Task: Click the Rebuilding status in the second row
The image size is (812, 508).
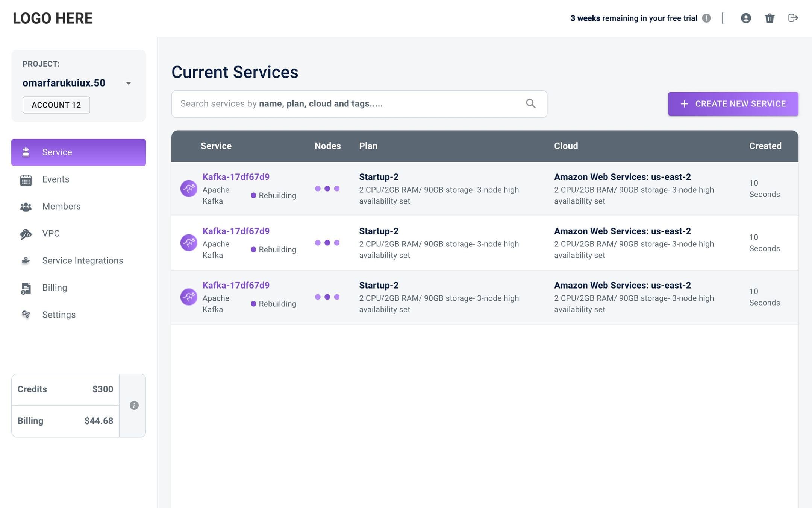Action: [273, 249]
